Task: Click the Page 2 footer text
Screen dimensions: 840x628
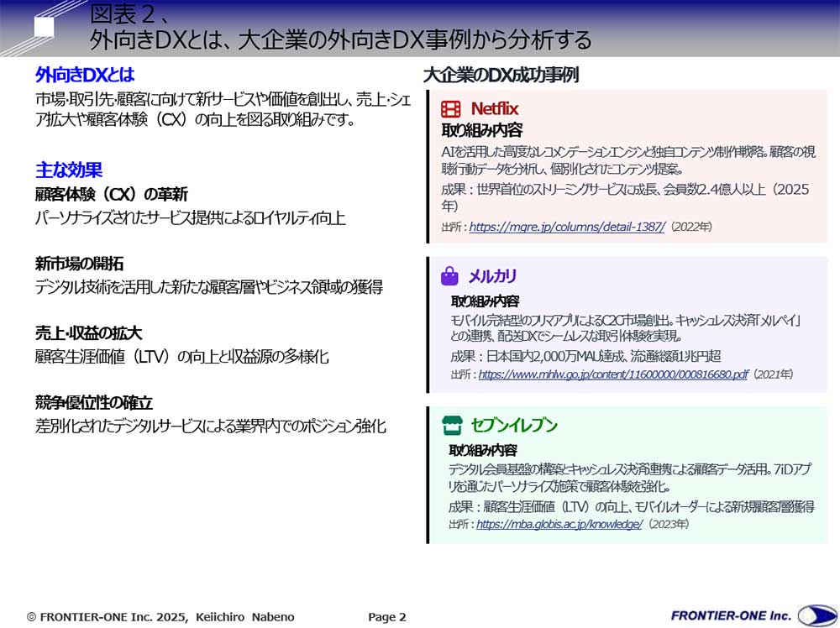Action: coord(386,616)
